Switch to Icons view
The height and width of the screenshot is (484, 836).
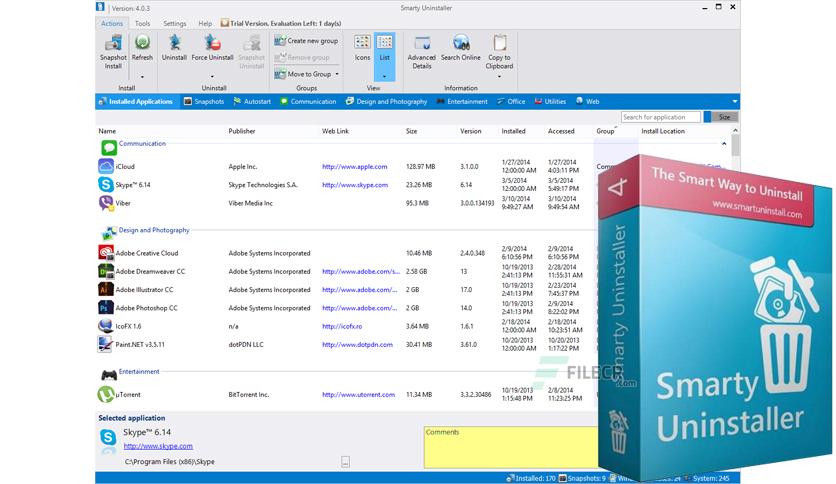[x=363, y=47]
